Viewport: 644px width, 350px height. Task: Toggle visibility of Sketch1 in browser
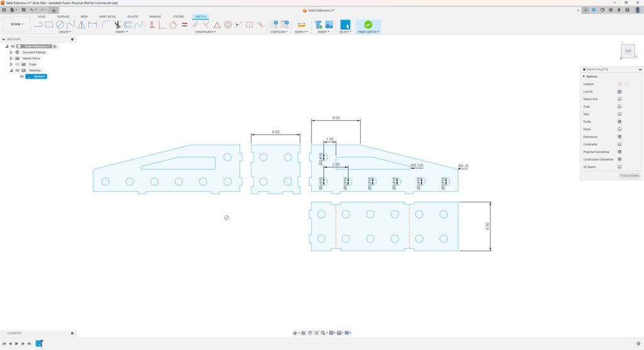(22, 76)
